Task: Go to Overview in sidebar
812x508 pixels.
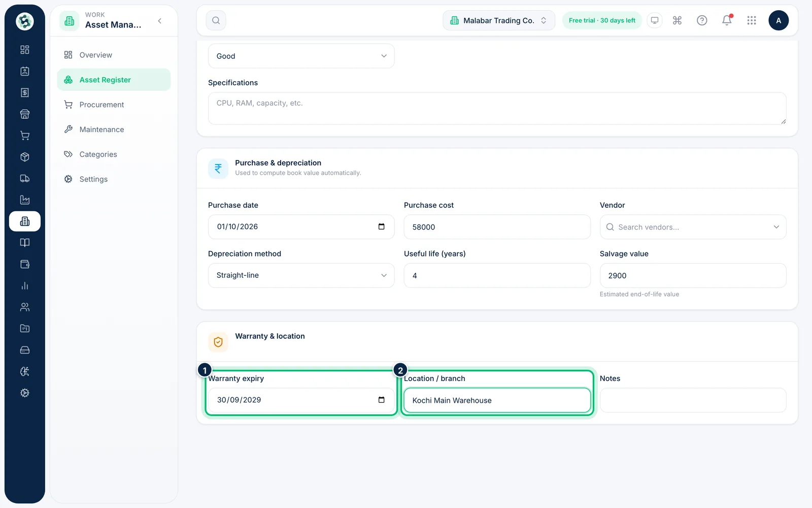Action: (x=114, y=55)
